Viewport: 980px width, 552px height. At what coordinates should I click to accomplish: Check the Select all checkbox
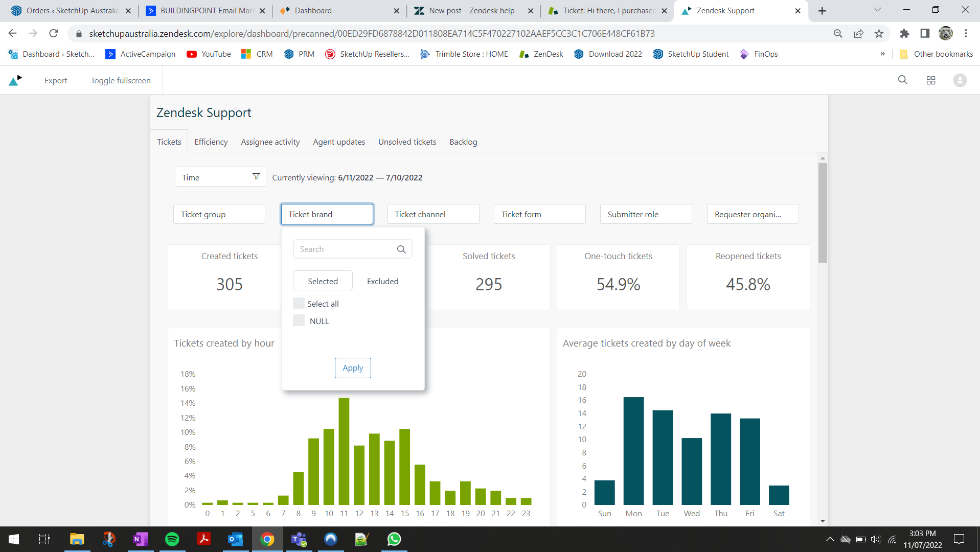click(x=299, y=304)
